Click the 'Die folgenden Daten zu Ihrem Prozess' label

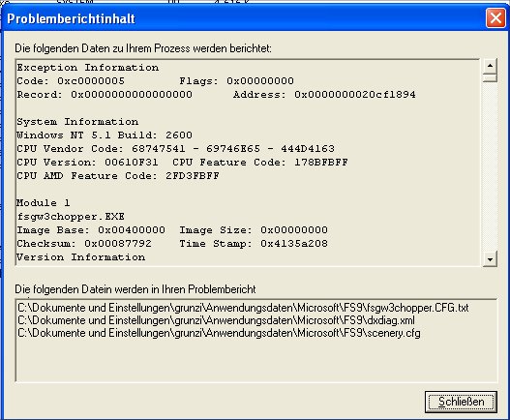pyautogui.click(x=143, y=48)
